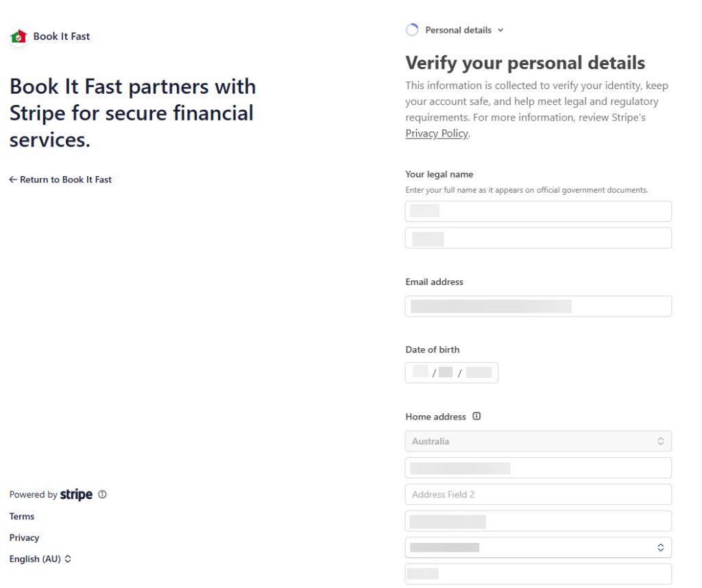This screenshot has width=702, height=588.
Task: Click the Stripe logo wordmark
Action: click(x=76, y=495)
